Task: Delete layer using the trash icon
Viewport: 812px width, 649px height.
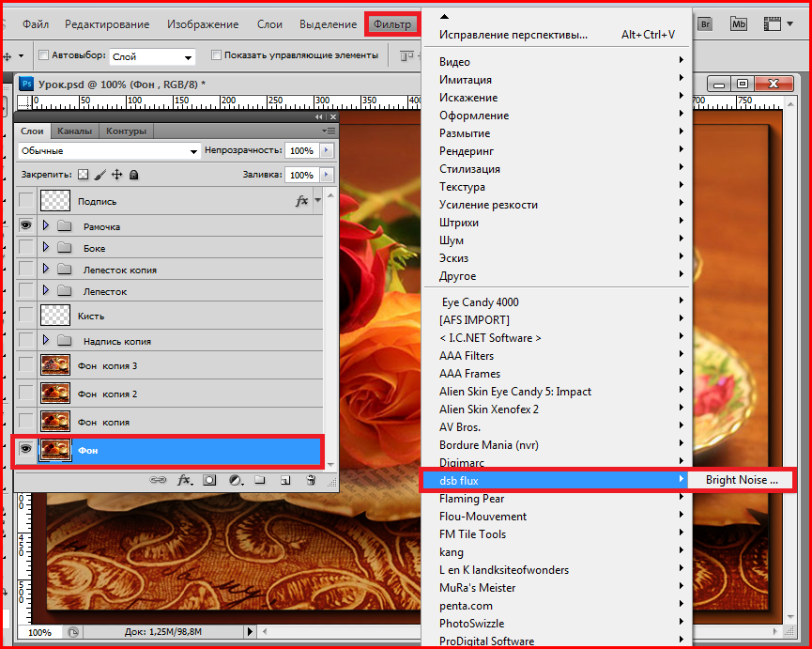Action: pyautogui.click(x=311, y=480)
